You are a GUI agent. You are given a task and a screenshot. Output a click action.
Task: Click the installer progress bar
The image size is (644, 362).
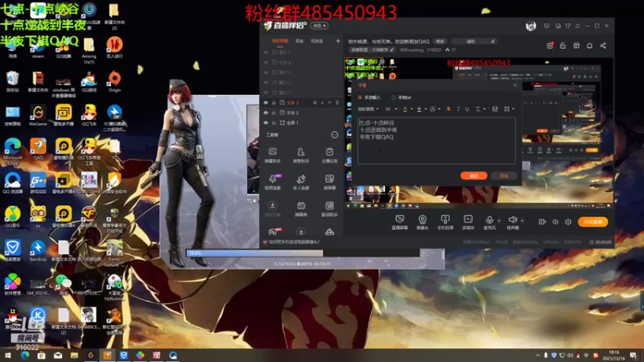pyautogui.click(x=303, y=253)
